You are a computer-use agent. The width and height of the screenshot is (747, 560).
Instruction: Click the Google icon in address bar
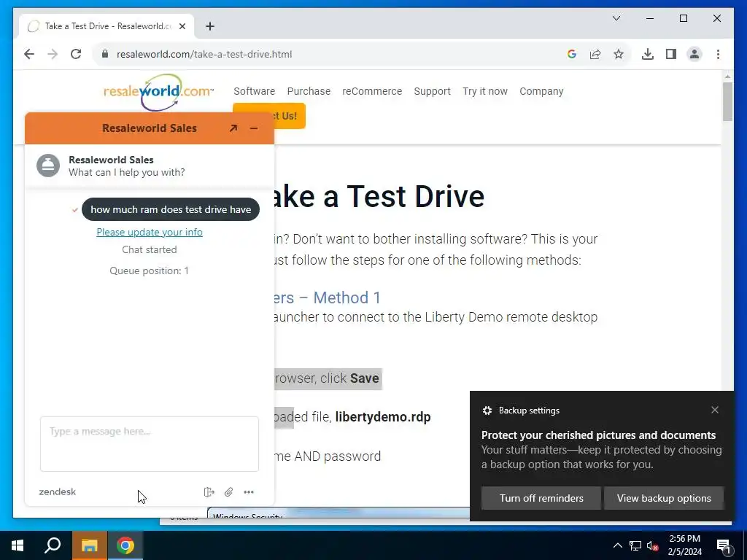pos(572,54)
